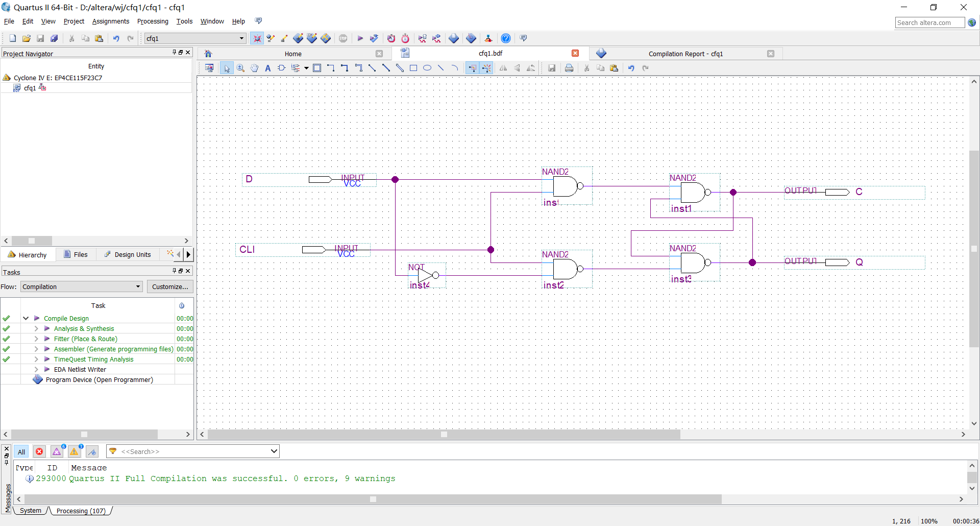Select the Rectangle drawing tool

pyautogui.click(x=413, y=68)
